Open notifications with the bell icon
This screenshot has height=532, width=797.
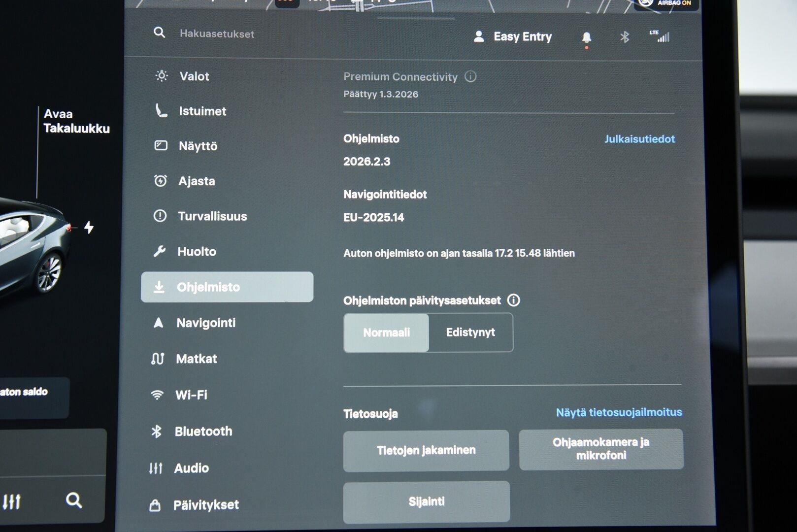pyautogui.click(x=586, y=36)
